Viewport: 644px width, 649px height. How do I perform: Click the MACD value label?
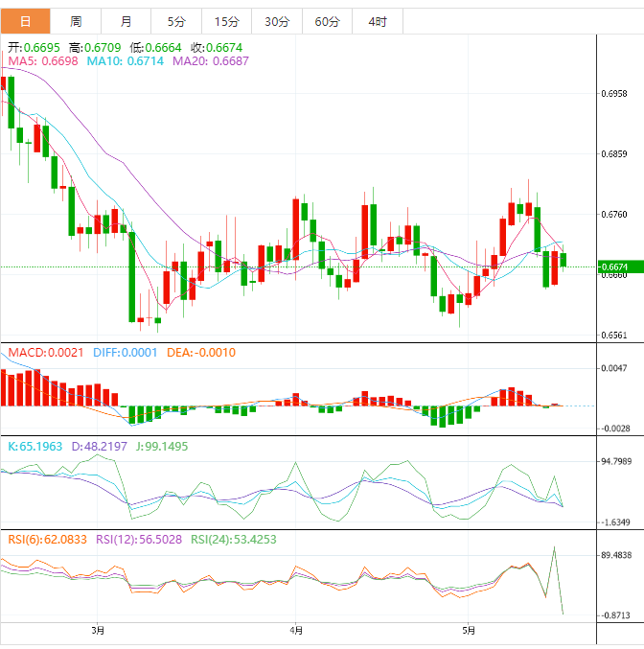tap(44, 353)
